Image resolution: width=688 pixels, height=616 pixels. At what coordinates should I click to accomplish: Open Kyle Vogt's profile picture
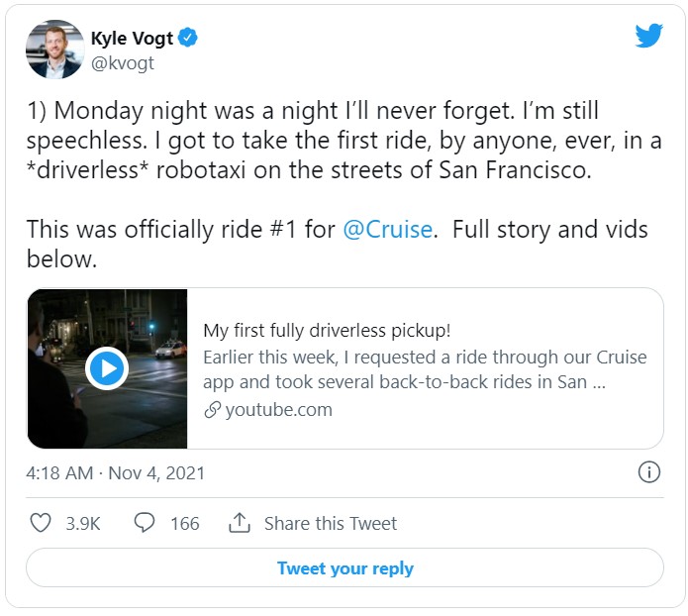[54, 50]
